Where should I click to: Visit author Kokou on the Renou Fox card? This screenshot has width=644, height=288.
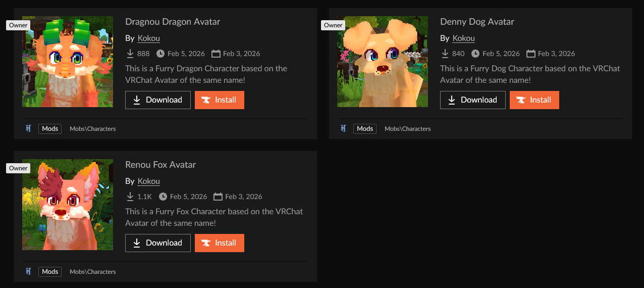pyautogui.click(x=149, y=181)
